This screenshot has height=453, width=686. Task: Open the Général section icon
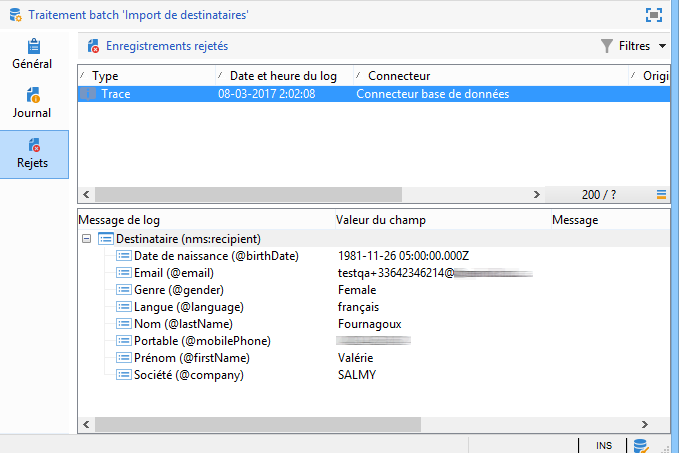click(33, 46)
